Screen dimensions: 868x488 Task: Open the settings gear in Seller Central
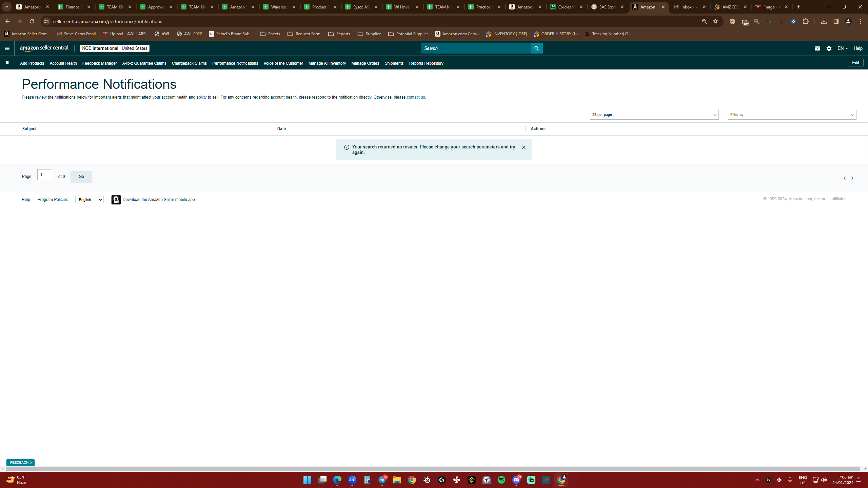[x=829, y=48]
